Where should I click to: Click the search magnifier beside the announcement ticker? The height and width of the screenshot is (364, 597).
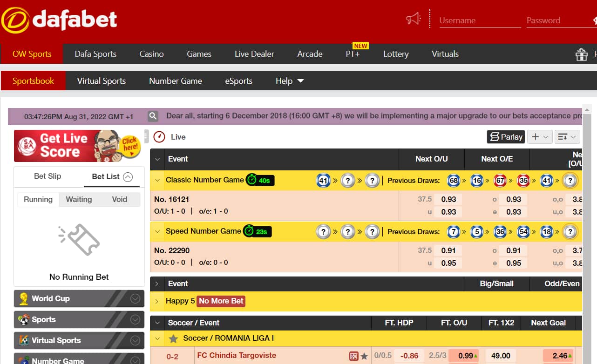pyautogui.click(x=153, y=116)
